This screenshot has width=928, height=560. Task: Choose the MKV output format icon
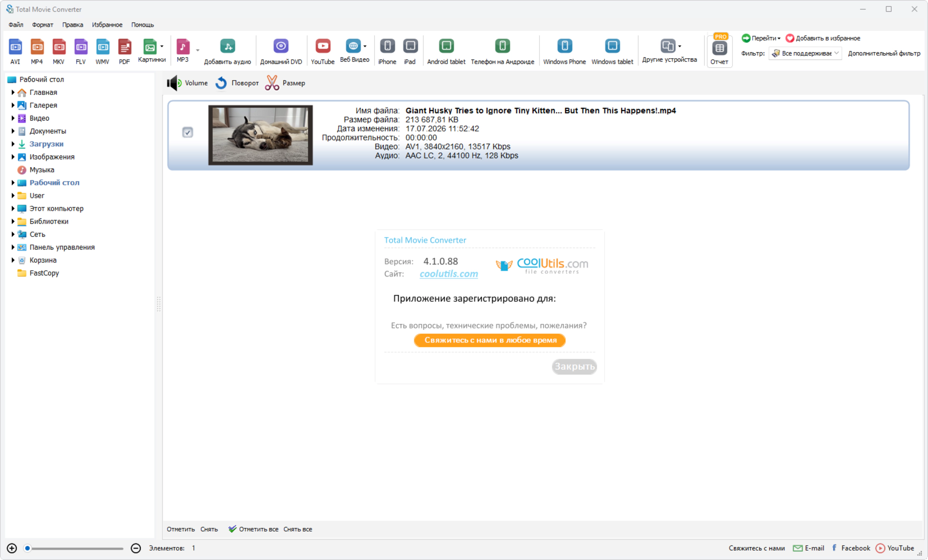tap(59, 51)
